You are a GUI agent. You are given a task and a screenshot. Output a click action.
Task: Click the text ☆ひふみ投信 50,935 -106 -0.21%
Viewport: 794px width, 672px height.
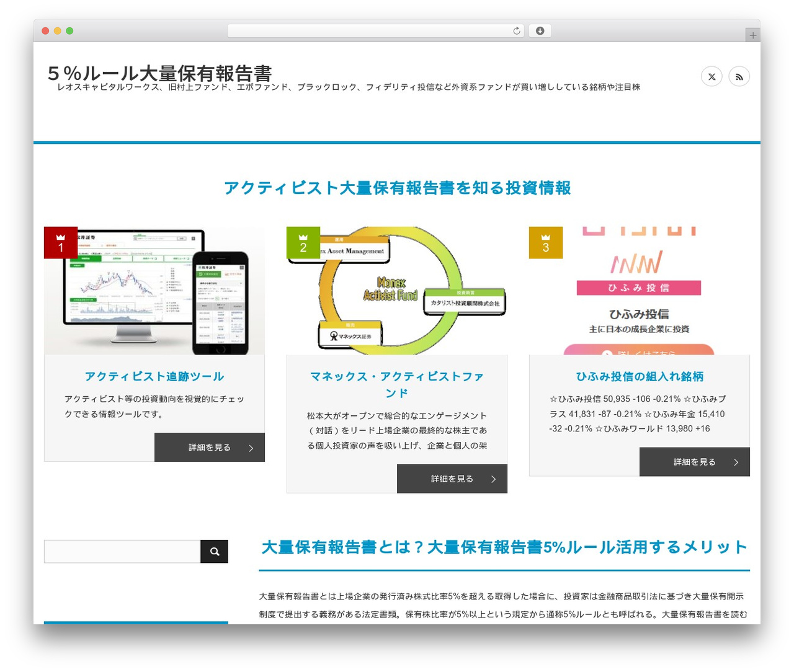[615, 399]
